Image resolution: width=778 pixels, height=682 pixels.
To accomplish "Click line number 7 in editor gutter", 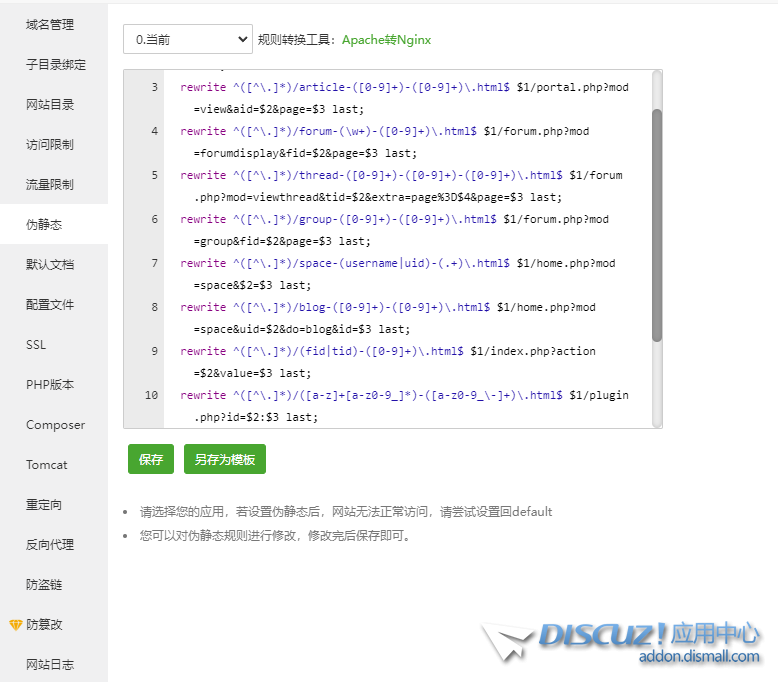I will tap(155, 263).
